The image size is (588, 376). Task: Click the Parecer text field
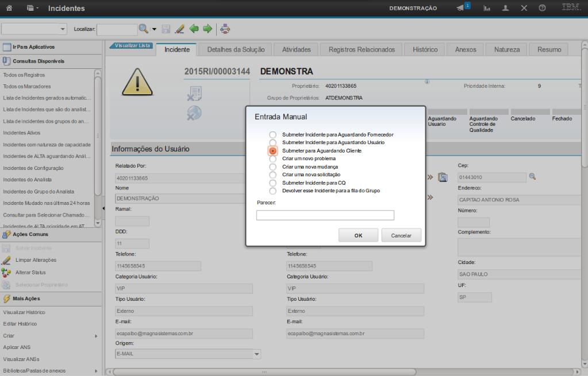[325, 215]
